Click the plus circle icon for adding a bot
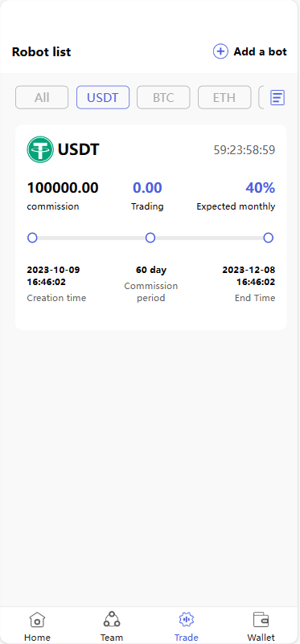The image size is (300, 644). click(x=220, y=51)
